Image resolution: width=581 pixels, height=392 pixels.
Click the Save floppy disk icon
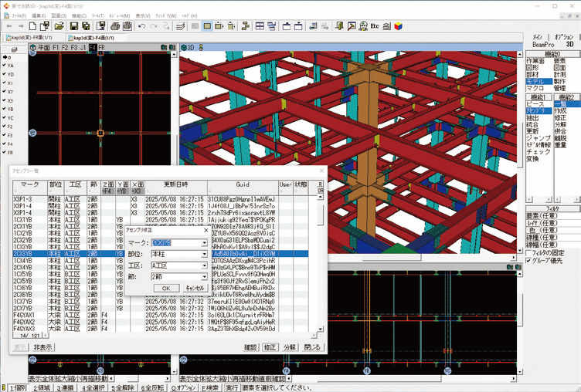(74, 26)
